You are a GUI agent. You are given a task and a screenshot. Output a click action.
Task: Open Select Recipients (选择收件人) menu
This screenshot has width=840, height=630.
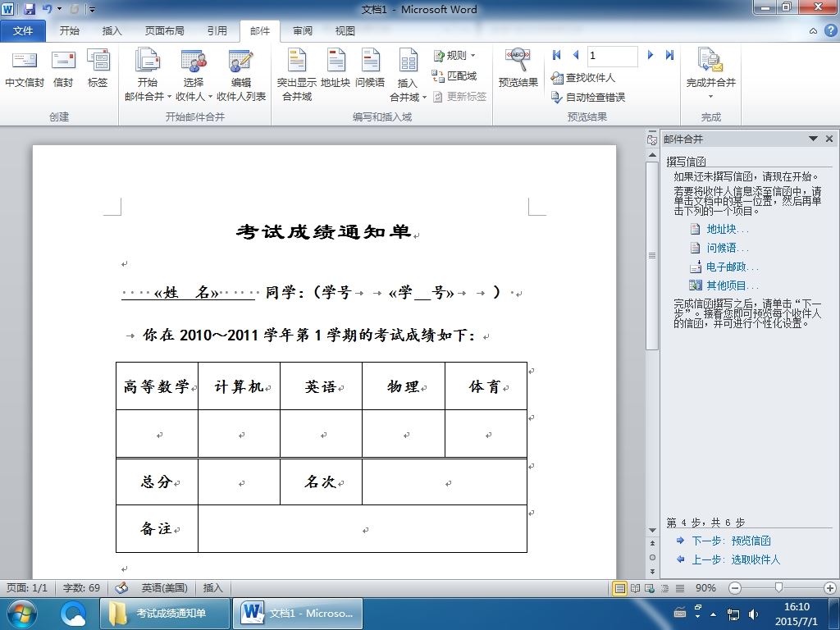[x=194, y=75]
